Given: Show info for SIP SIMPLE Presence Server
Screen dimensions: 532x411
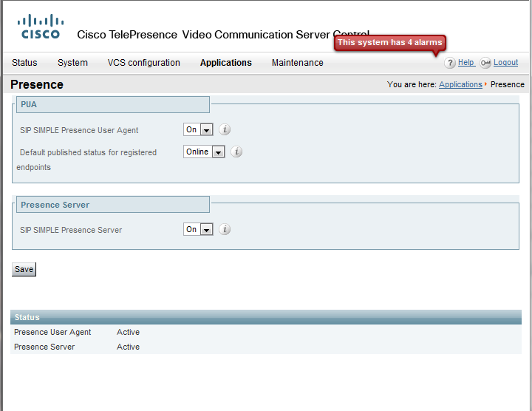Looking at the screenshot, I should (x=225, y=229).
